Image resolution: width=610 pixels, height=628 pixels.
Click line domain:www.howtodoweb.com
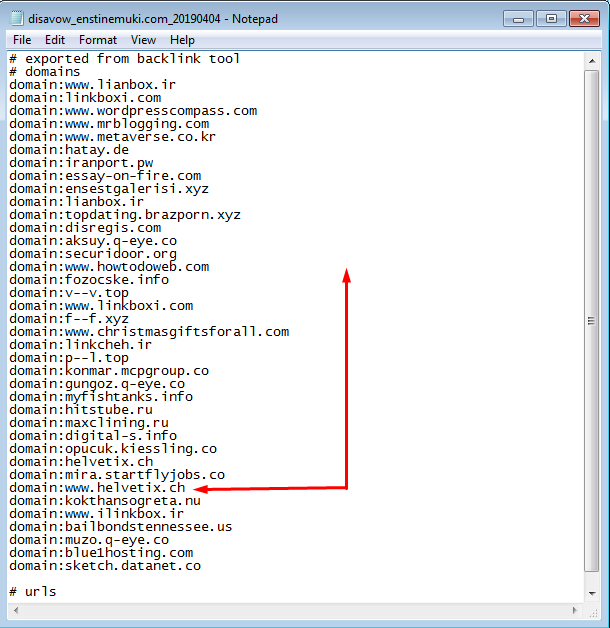(109, 267)
